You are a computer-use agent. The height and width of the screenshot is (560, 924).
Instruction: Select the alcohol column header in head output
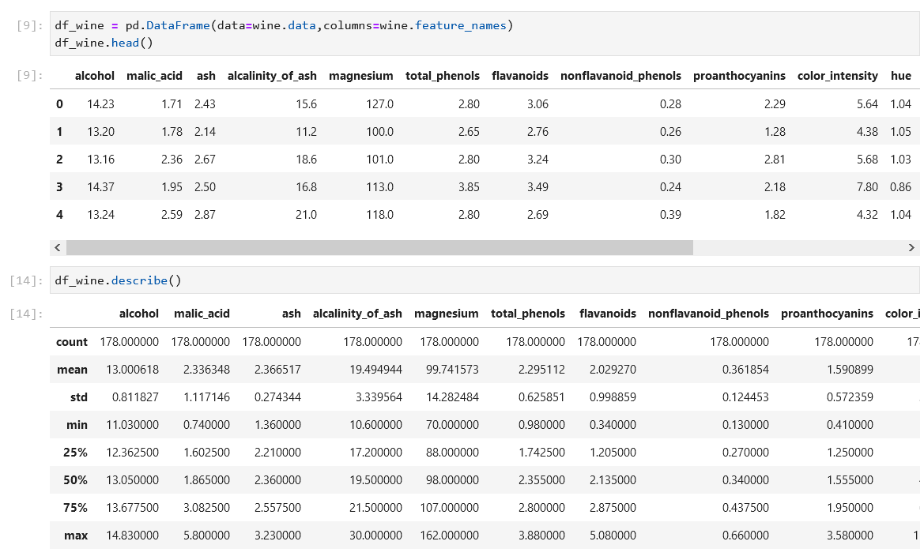tap(95, 76)
